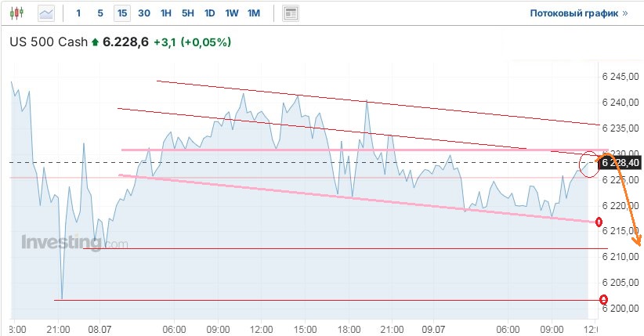Click the red circle marker near 6 217
This screenshot has width=644, height=336.
(599, 222)
